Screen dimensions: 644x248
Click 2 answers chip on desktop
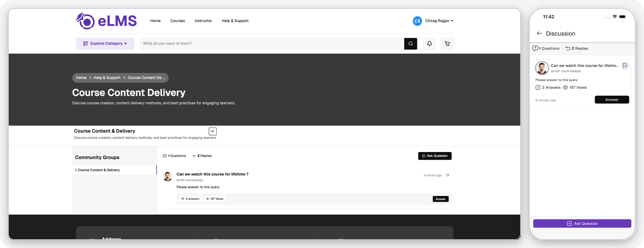coord(190,199)
